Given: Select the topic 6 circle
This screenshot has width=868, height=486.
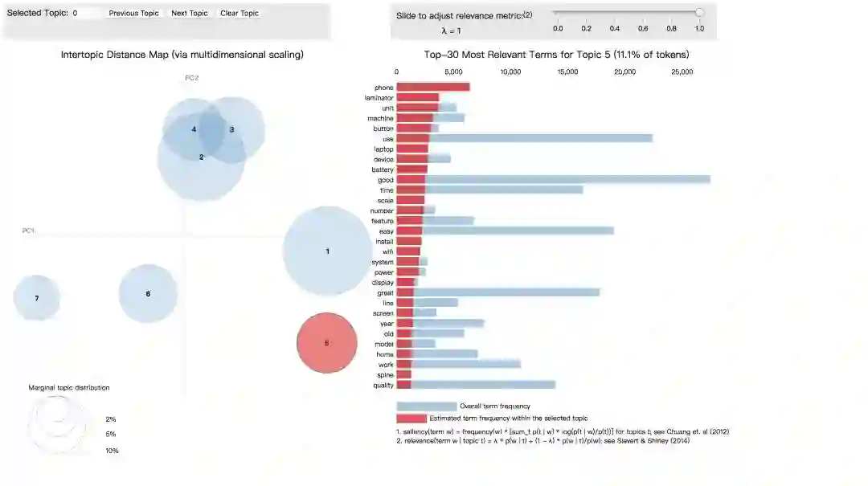Looking at the screenshot, I should 148,294.
